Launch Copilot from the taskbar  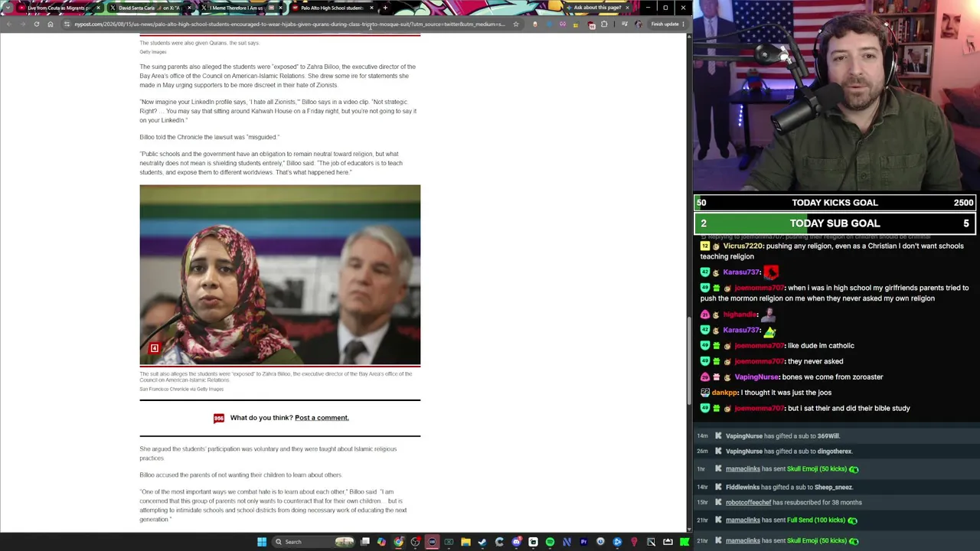[381, 542]
